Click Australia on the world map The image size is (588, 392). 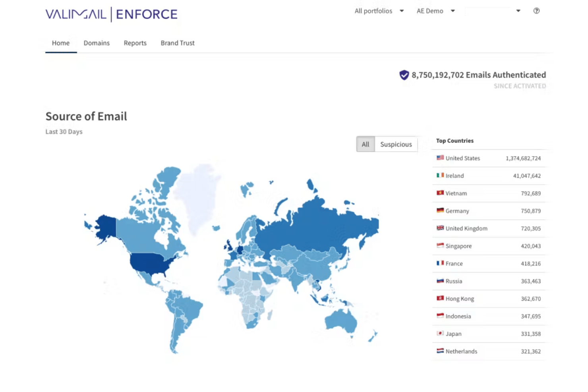point(341,321)
